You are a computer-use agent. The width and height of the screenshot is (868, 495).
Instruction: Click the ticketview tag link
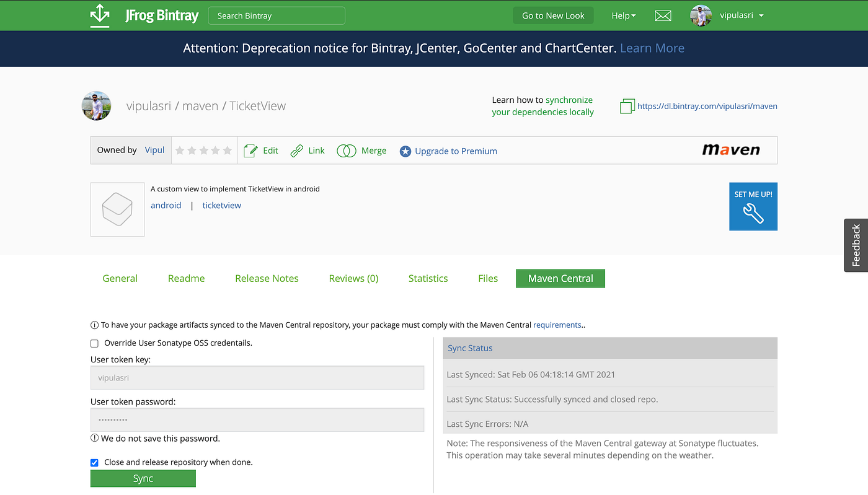[221, 205]
